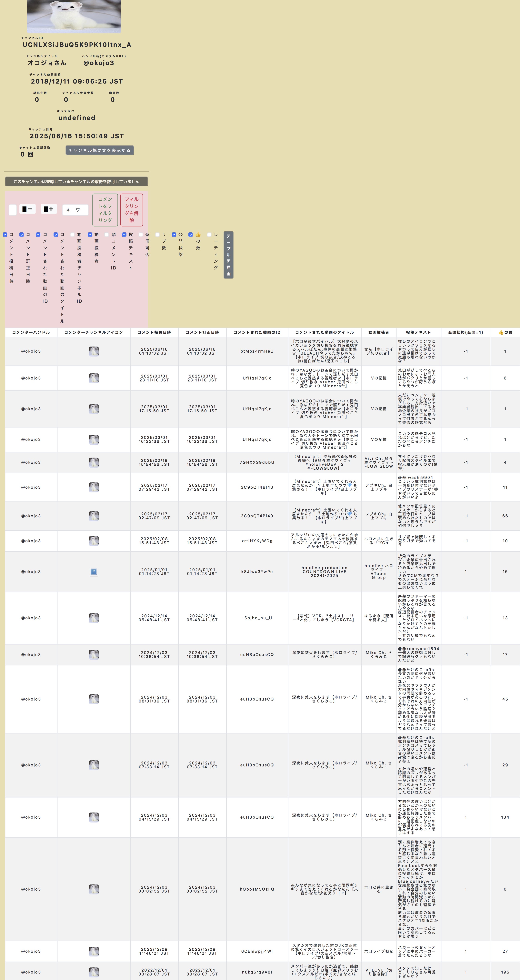
Task: Click commenter icon in 2024/12/03 10:38:54 row
Action: point(94,654)
